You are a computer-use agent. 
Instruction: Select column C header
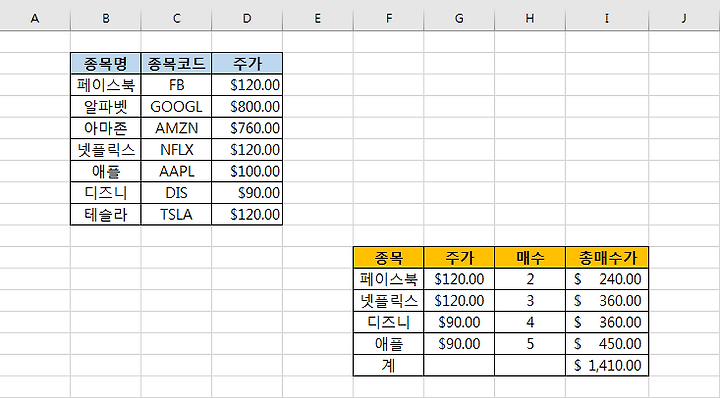point(176,18)
